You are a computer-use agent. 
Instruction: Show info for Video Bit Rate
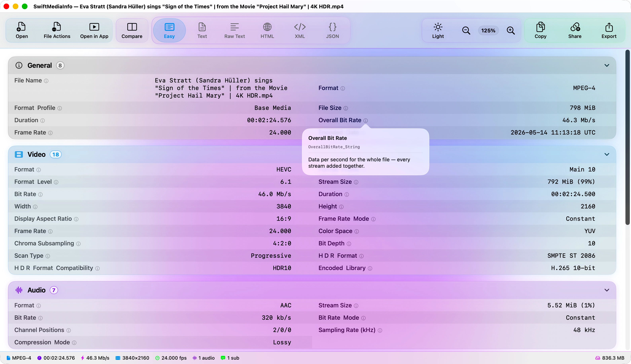tap(40, 194)
